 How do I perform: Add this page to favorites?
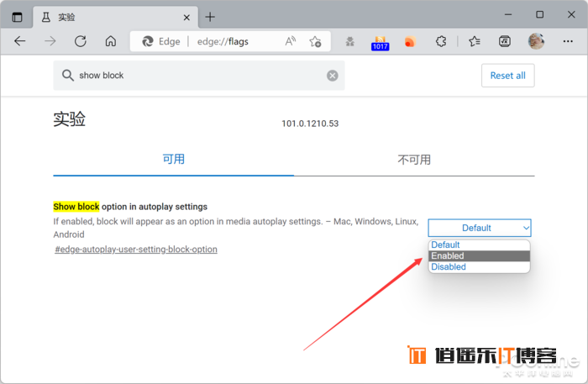(x=315, y=41)
